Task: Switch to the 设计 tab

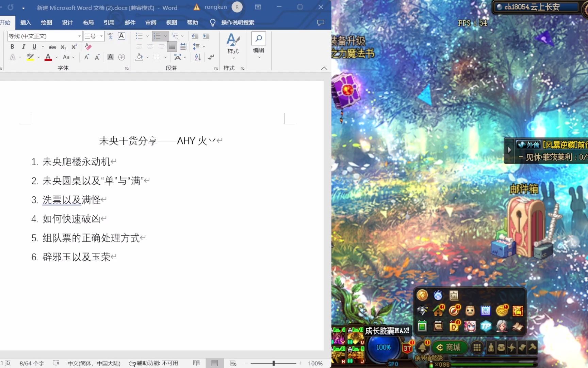Action: coord(67,22)
